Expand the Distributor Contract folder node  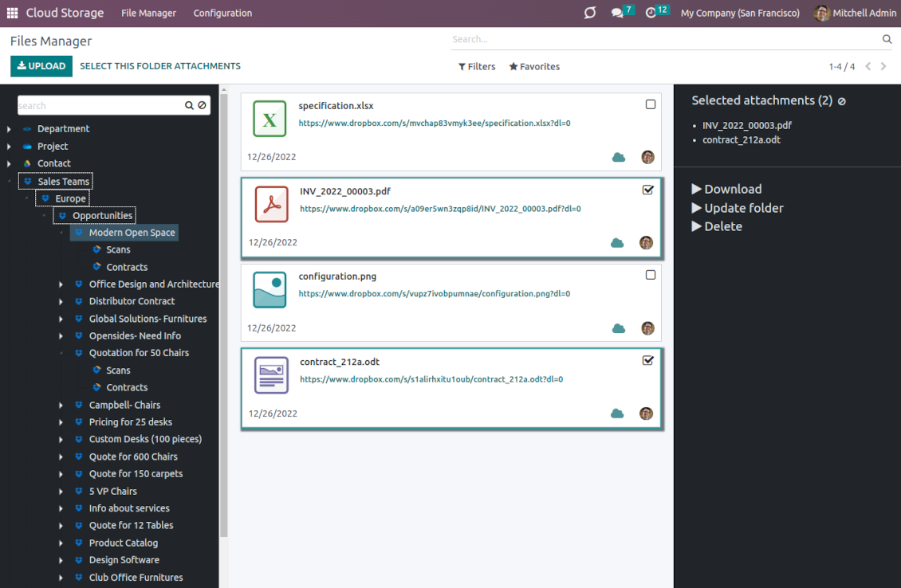point(61,301)
